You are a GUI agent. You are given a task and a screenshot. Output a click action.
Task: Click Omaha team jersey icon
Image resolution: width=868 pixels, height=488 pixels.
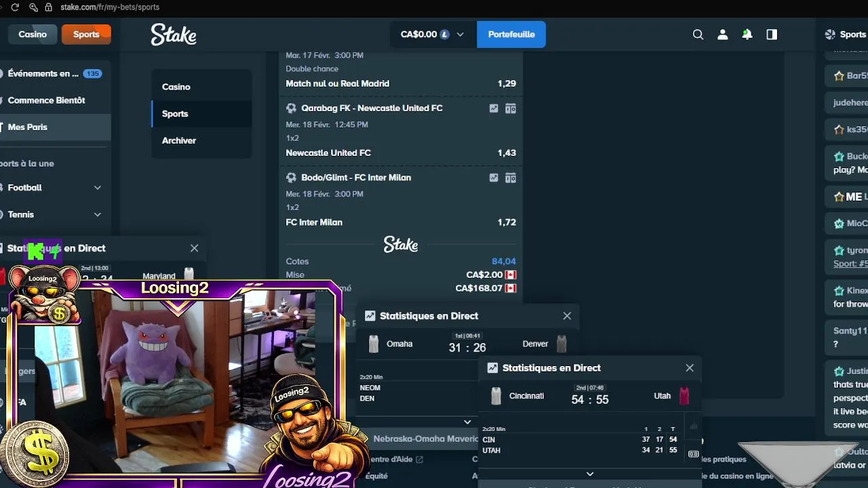coord(373,344)
